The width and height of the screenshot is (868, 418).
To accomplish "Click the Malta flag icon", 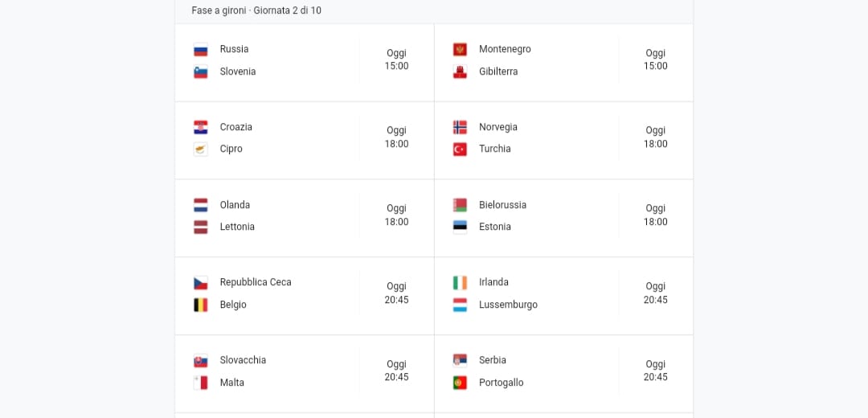I will pos(200,383).
